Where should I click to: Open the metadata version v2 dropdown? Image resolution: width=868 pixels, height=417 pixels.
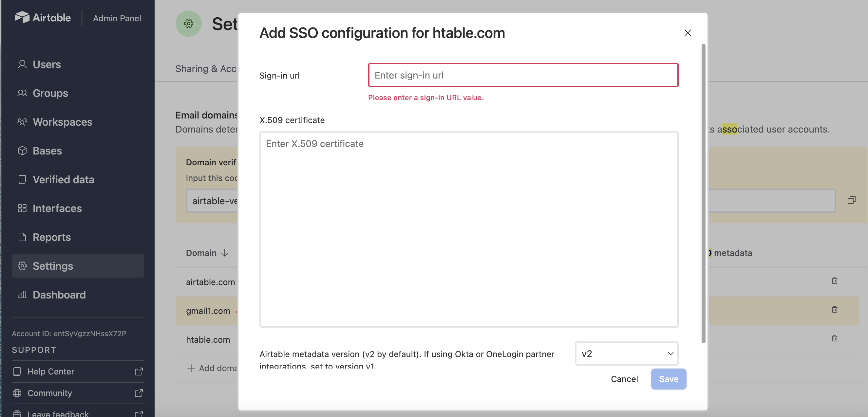(x=626, y=354)
